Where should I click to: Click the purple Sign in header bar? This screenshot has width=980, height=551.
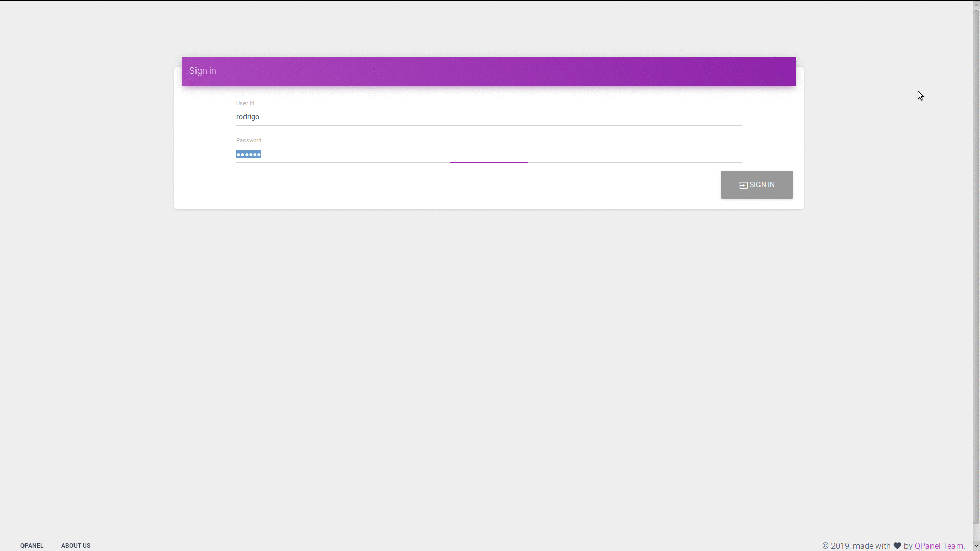488,71
